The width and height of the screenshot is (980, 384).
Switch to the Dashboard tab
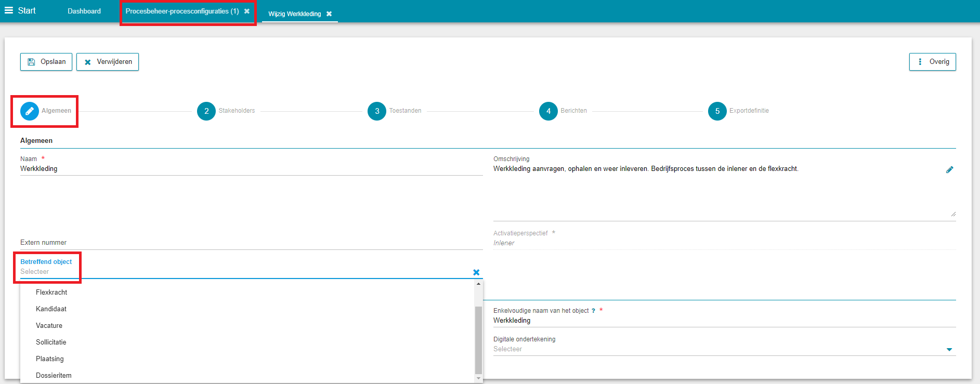84,11
